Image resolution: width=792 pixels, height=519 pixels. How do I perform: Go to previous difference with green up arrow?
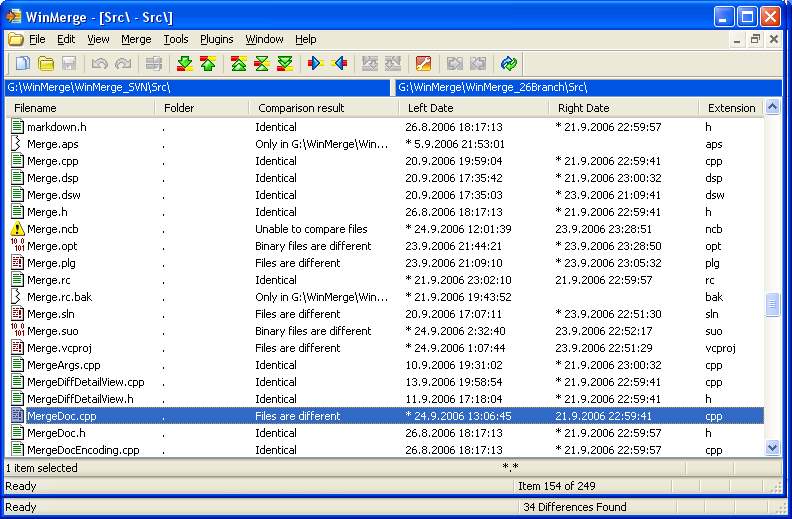click(x=207, y=64)
